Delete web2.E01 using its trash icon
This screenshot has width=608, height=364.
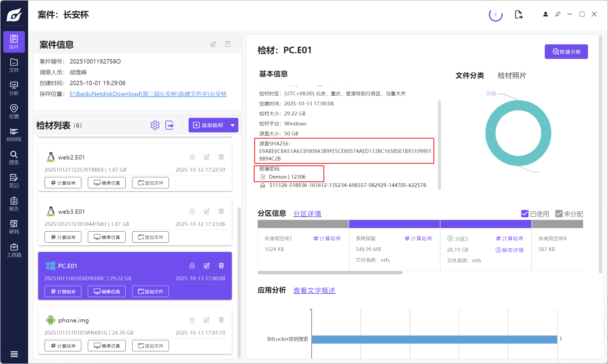click(x=221, y=157)
